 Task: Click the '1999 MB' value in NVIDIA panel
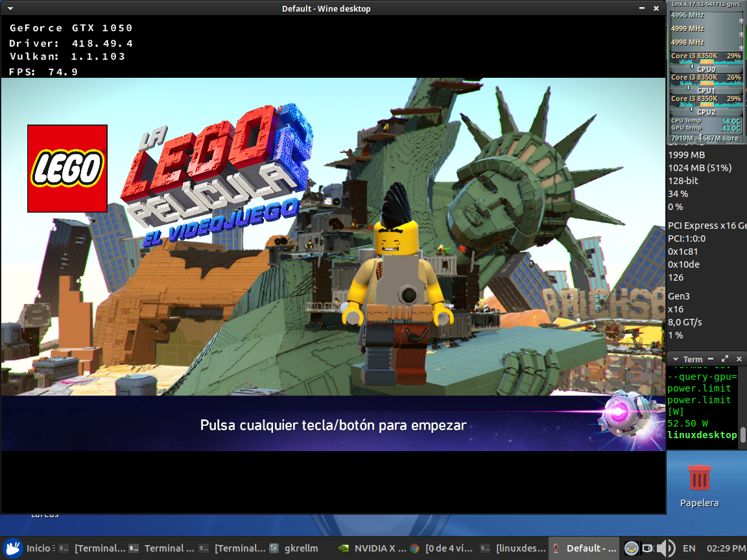click(686, 155)
